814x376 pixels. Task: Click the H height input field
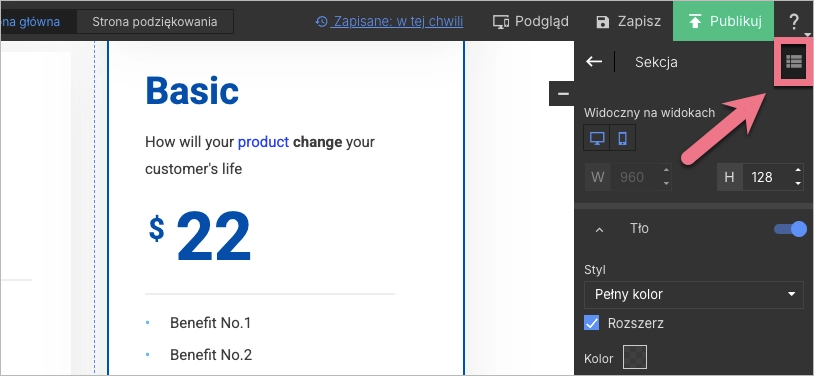coord(767,178)
